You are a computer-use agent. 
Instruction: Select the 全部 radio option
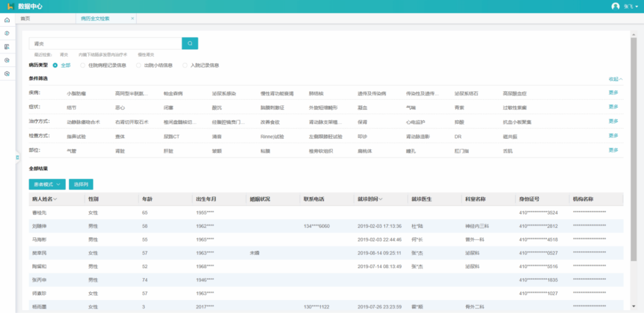pyautogui.click(x=55, y=65)
